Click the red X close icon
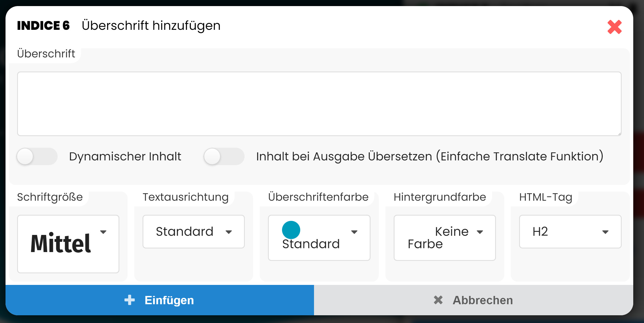 615,27
